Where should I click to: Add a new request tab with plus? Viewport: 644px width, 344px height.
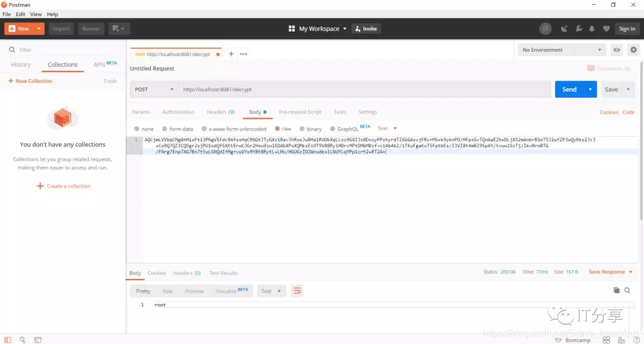tap(231, 54)
